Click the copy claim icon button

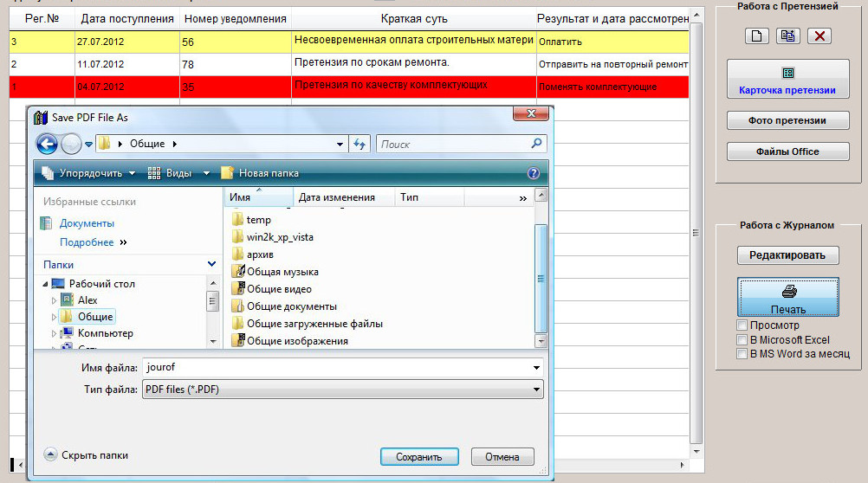[x=787, y=36]
